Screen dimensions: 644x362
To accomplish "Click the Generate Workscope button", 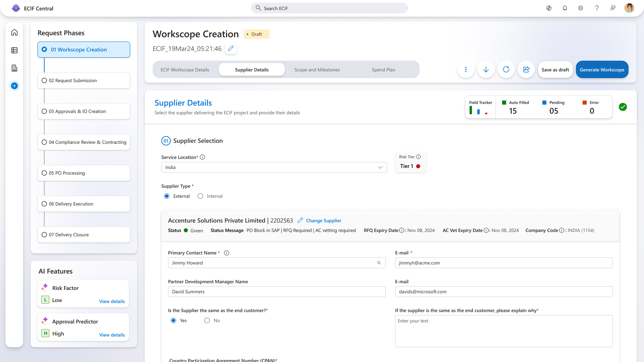I will 602,70.
